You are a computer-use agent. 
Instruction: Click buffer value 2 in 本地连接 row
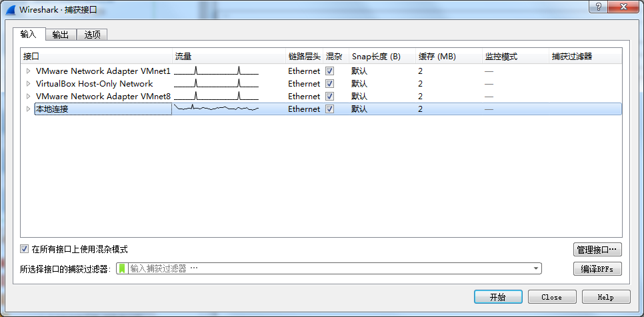pyautogui.click(x=421, y=109)
